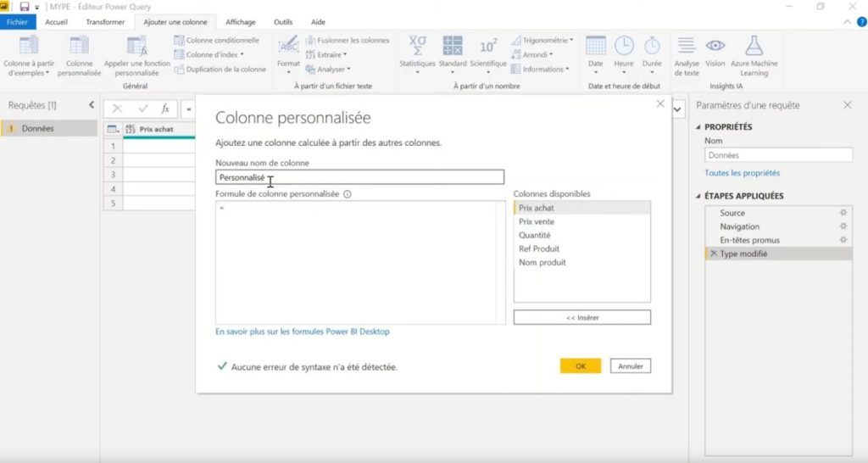Open Statistiques number tool
The image size is (868, 463).
[x=417, y=55]
